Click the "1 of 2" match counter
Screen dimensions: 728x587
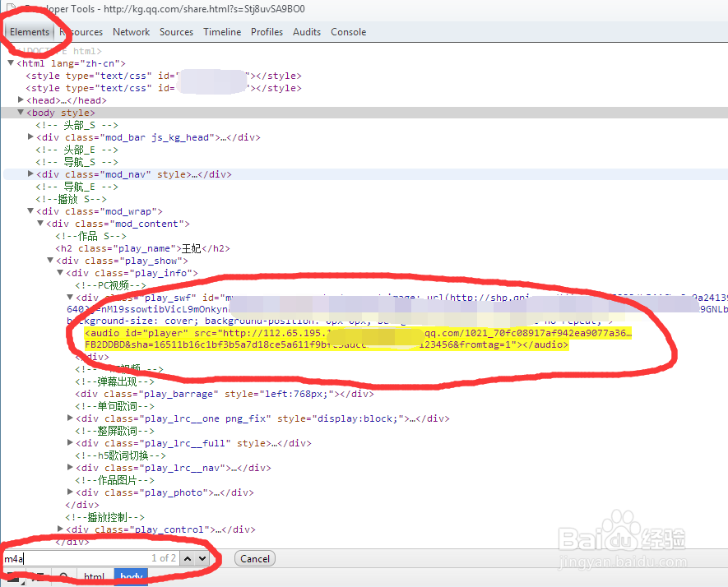[x=164, y=558]
